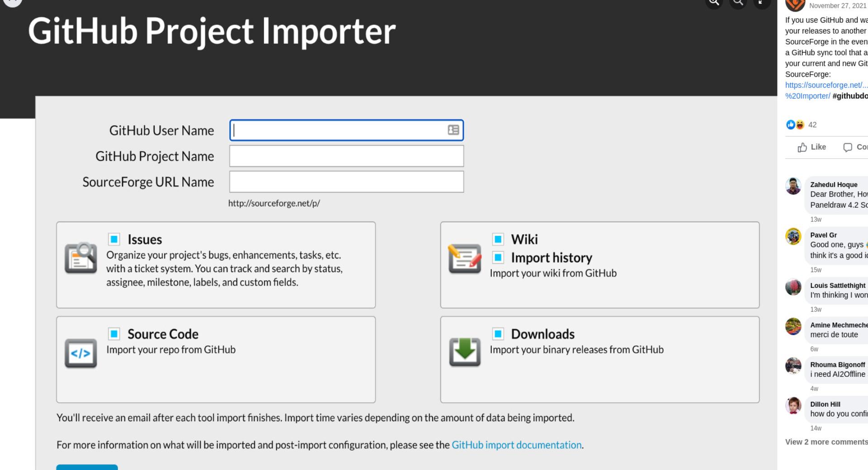Like the SourceForge post

pos(812,147)
